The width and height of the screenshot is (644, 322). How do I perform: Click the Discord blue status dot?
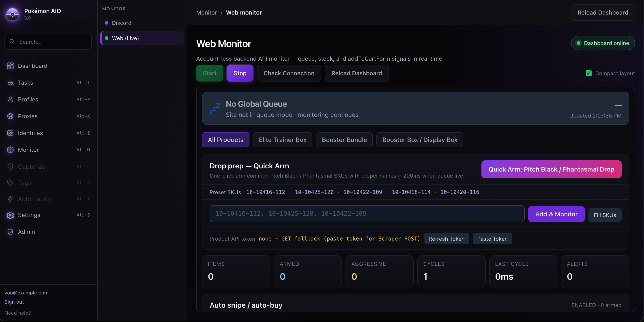click(107, 23)
